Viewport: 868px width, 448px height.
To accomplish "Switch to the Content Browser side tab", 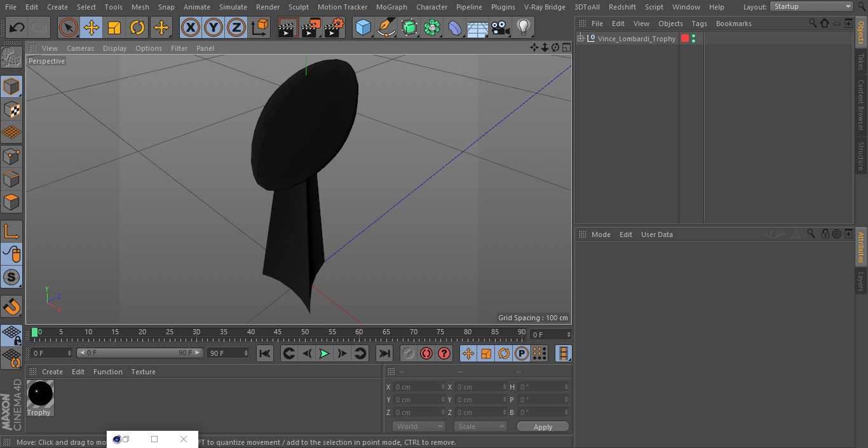I will click(861, 105).
